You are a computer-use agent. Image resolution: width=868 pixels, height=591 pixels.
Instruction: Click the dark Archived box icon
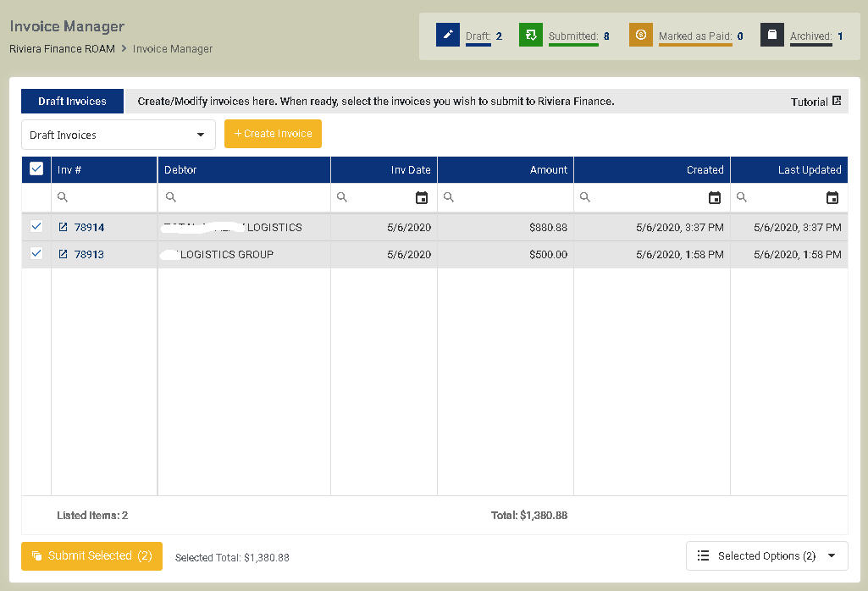(771, 35)
